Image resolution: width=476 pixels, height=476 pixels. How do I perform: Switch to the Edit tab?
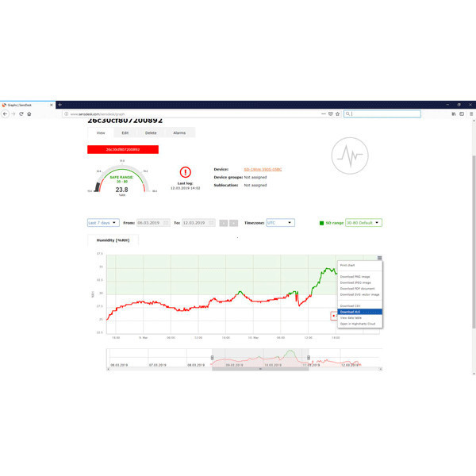125,133
